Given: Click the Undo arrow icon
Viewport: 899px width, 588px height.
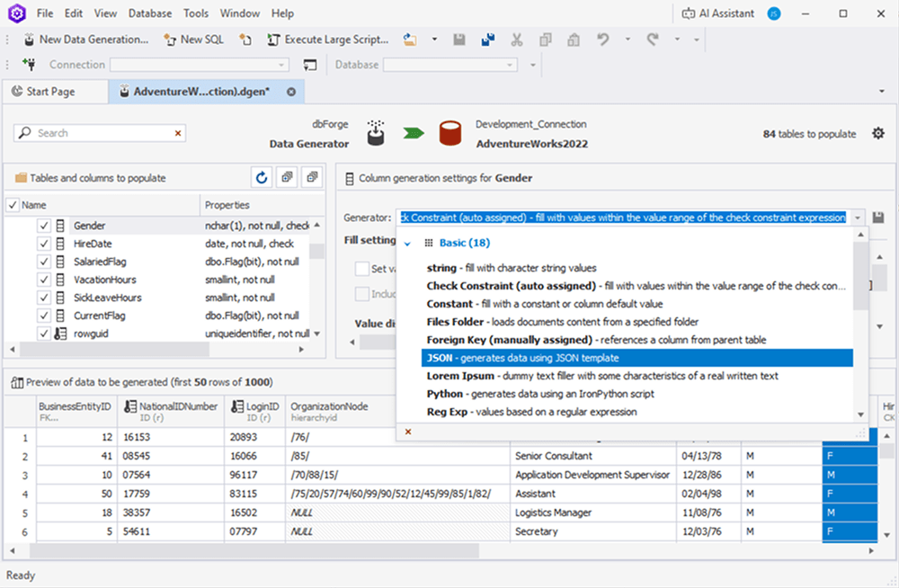Looking at the screenshot, I should [x=602, y=40].
